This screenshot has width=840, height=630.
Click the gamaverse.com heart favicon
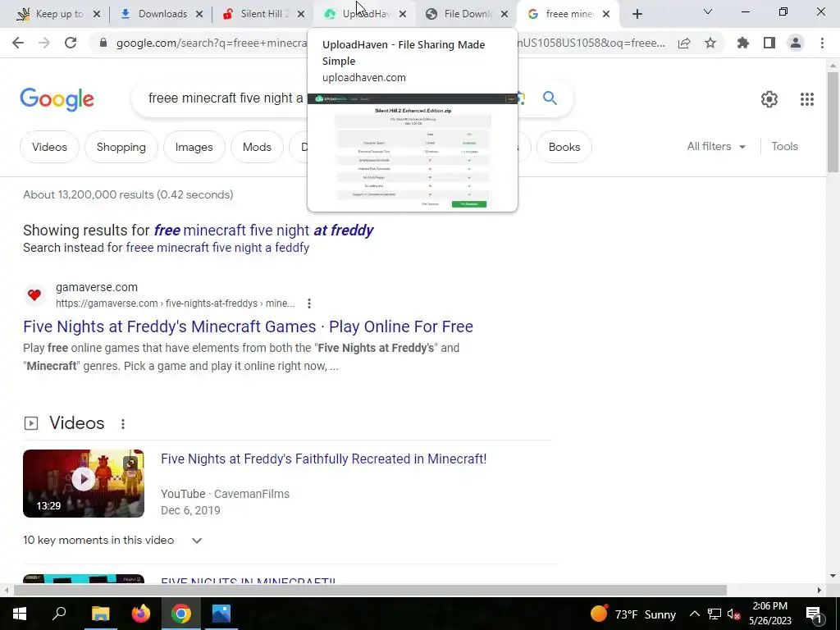(x=34, y=294)
